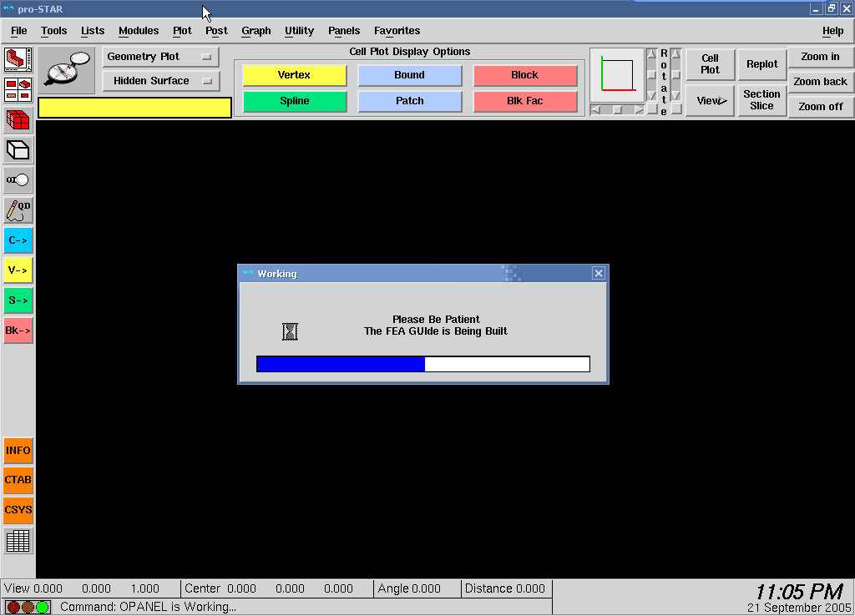Toggle Bound display option

tap(409, 75)
